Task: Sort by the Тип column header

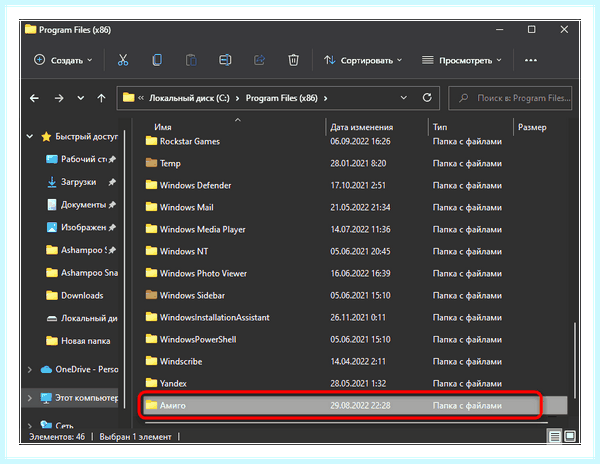Action: tap(440, 127)
